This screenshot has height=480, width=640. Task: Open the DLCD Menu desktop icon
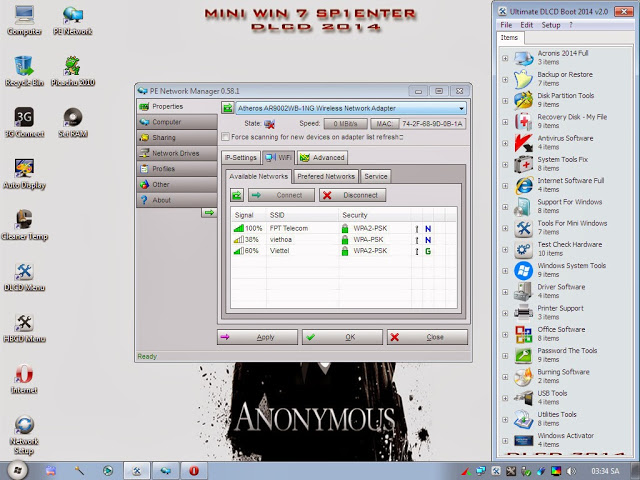24,276
